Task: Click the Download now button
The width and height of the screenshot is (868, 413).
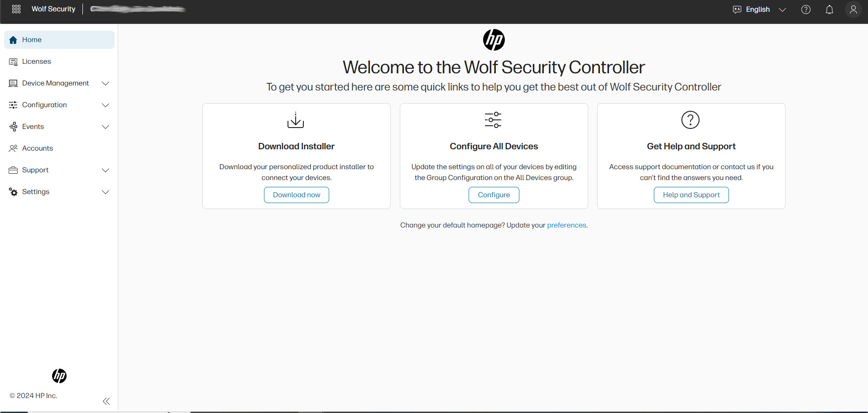Action: (296, 195)
